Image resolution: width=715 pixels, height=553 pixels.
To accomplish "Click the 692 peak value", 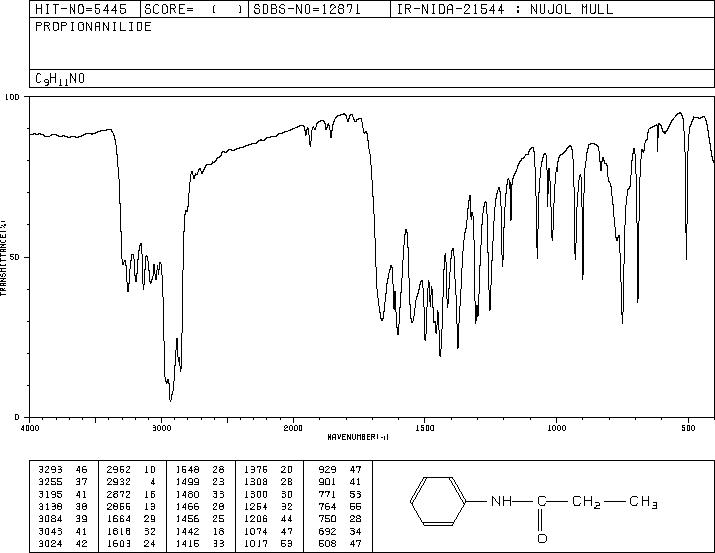I will tap(327, 532).
